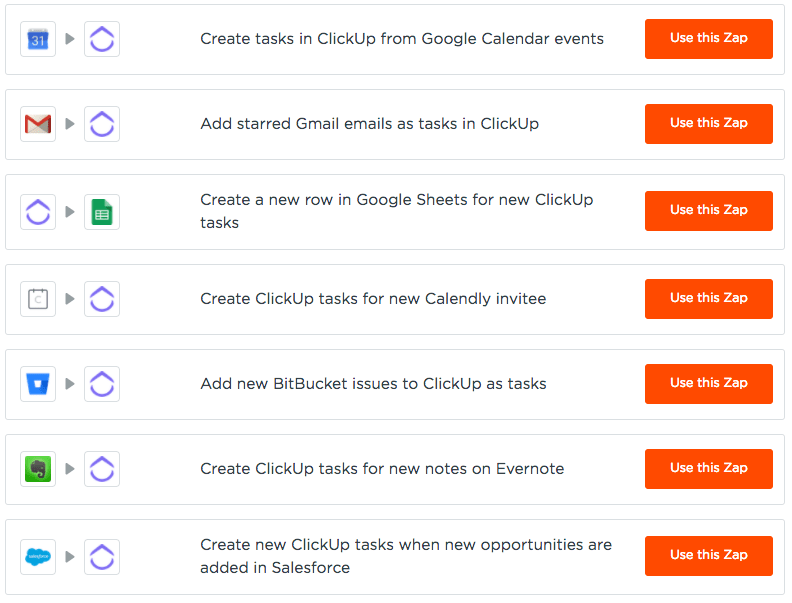Use the Google Calendar events Zap

[x=708, y=39]
